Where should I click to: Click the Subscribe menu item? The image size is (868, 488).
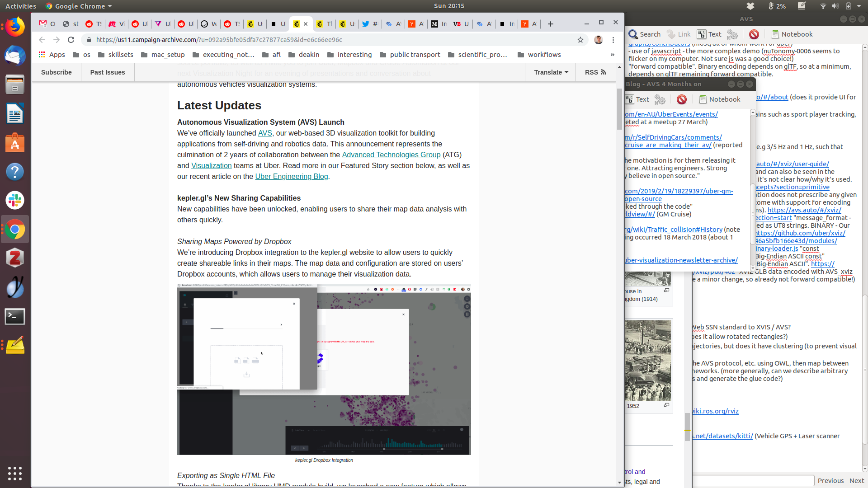[57, 72]
